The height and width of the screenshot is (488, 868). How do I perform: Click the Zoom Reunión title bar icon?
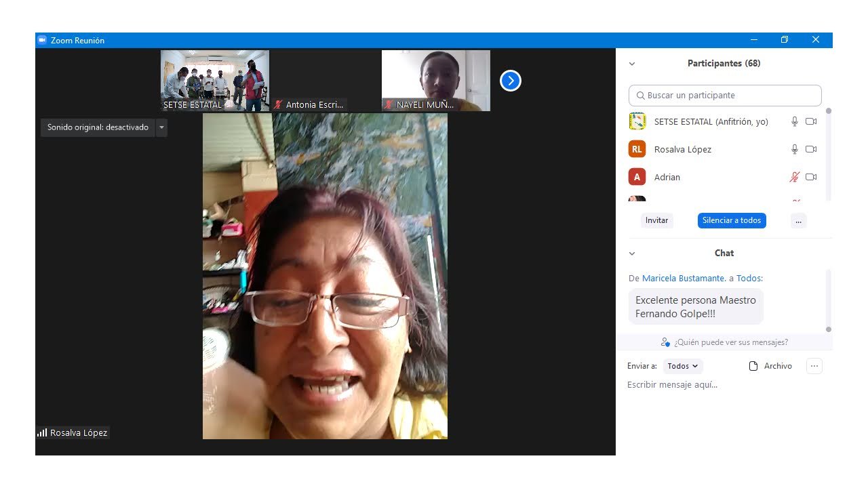click(42, 40)
